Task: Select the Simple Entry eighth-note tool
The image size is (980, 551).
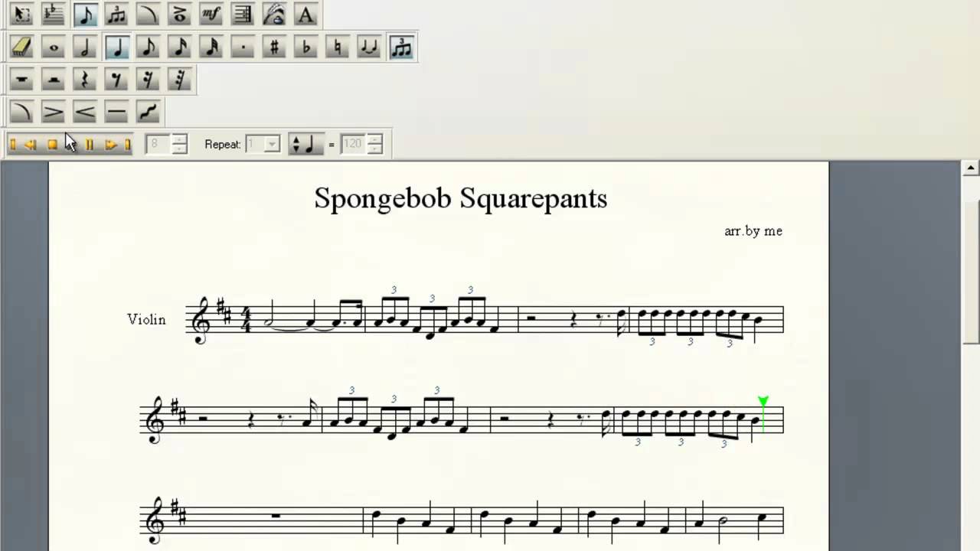Action: click(85, 15)
